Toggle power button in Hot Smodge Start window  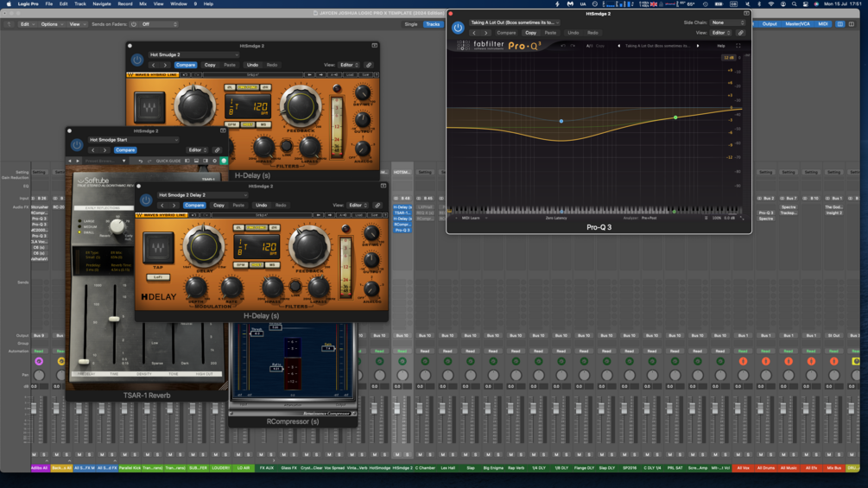(x=76, y=145)
